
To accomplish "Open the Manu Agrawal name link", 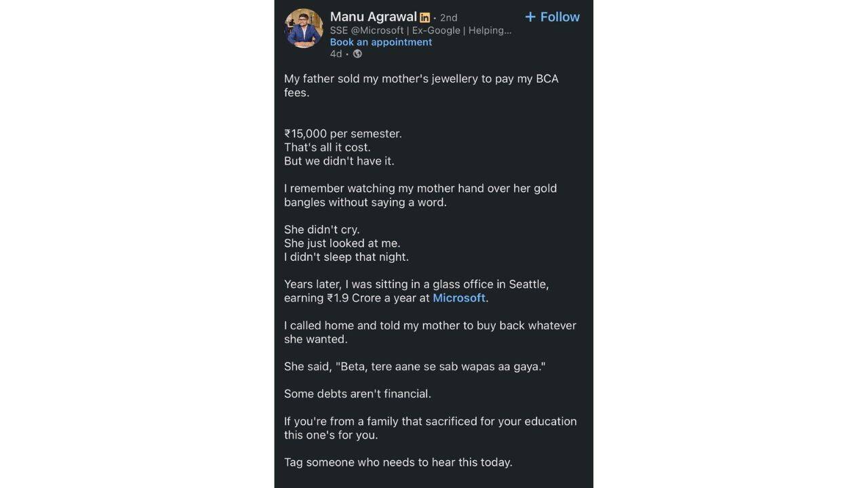I will (x=373, y=17).
